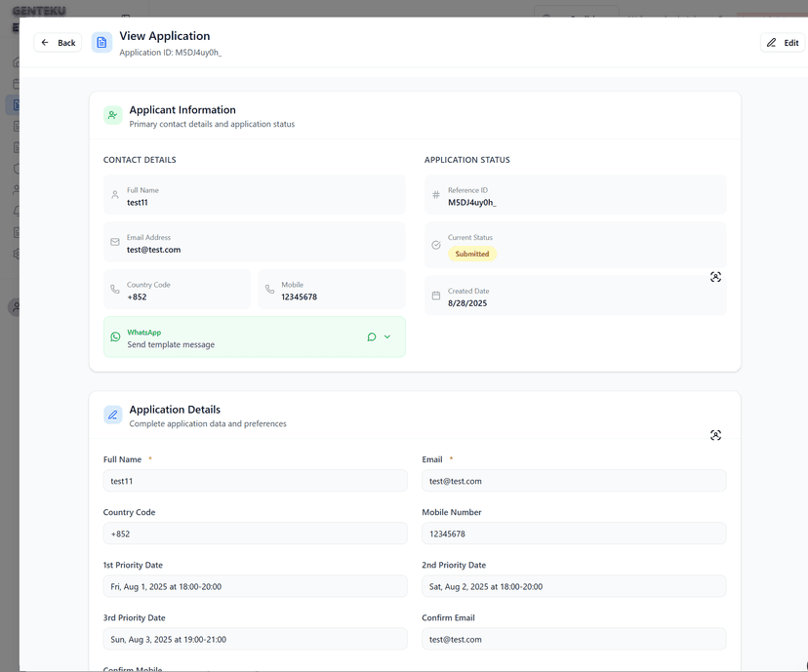Click the green WhatsApp chat bubble icon
Viewport: 808px width, 672px height.
click(371, 336)
